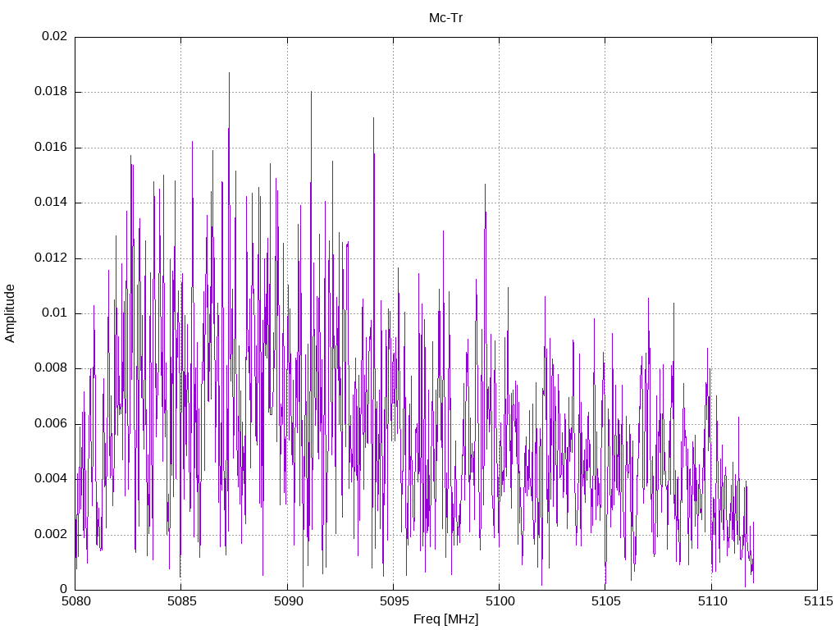Click the x-axis tick label 5115
Screen dimensions: 840x630
coord(818,601)
